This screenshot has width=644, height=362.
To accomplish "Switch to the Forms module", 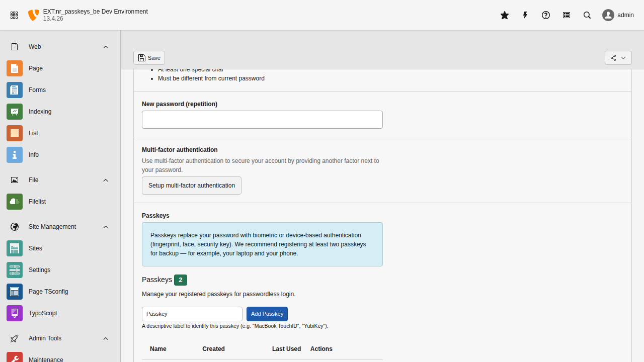I will point(15,90).
